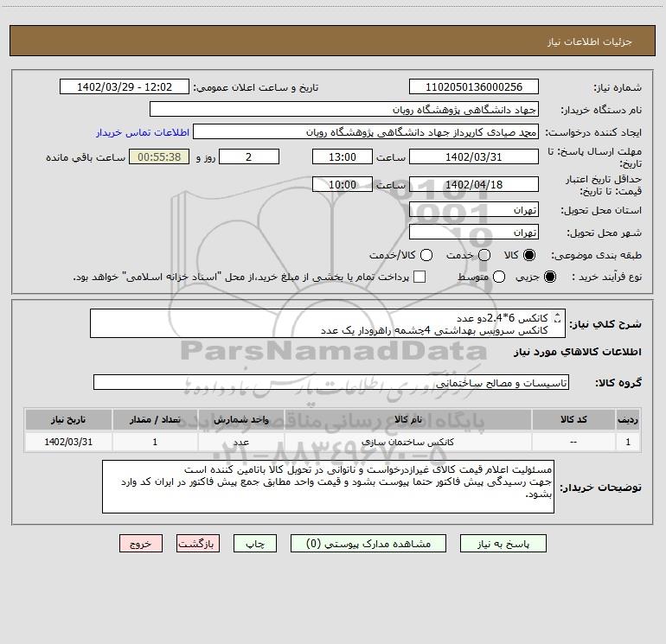Screen dimensions: 666x644
Task: Click the توضیحات خریدار text area
Action: (328, 487)
